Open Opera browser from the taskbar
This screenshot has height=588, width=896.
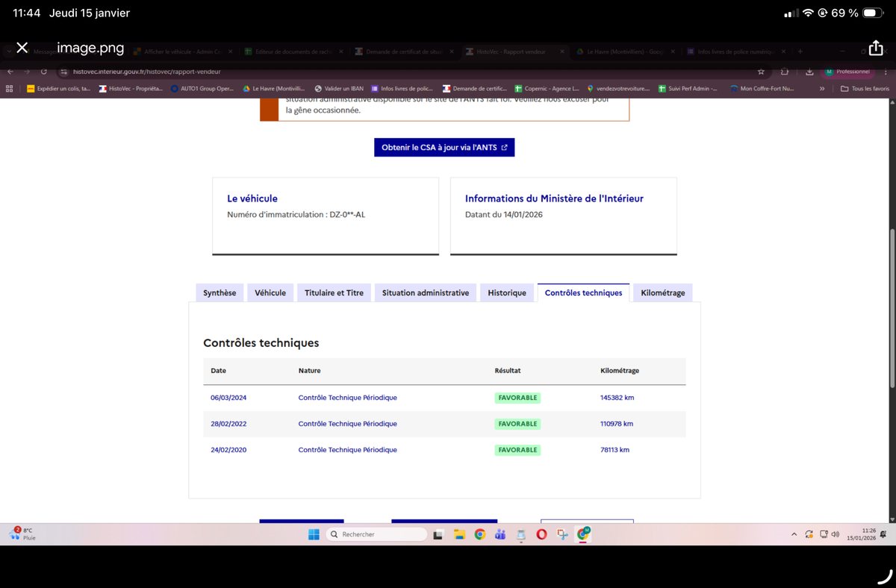coord(541,534)
